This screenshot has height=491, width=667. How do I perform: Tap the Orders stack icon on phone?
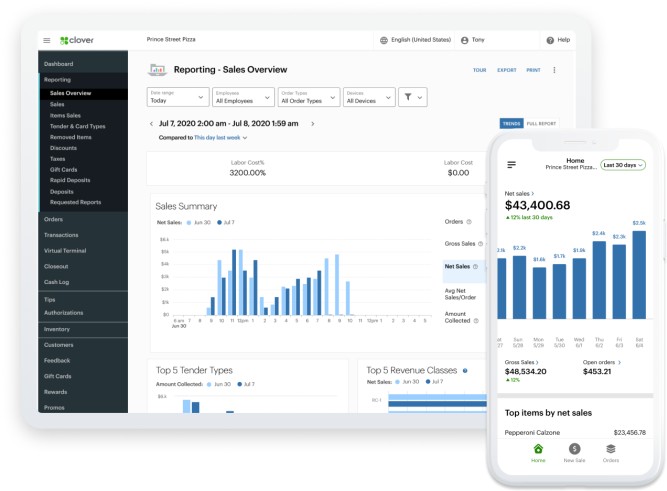(610, 449)
